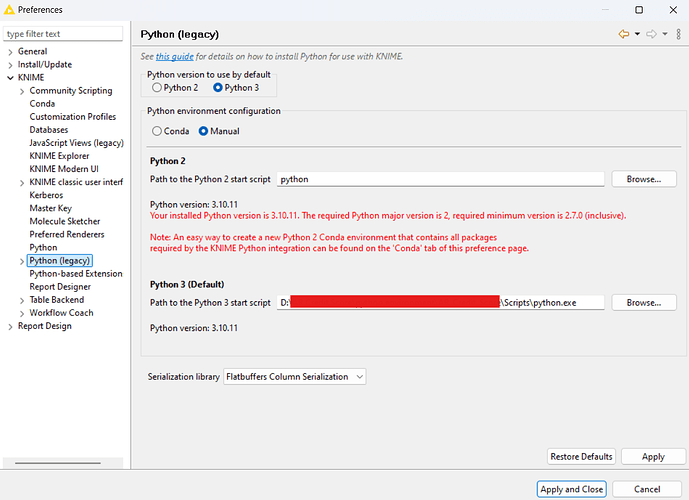Click the 'this guide' link
This screenshot has height=500, width=689.
(174, 57)
